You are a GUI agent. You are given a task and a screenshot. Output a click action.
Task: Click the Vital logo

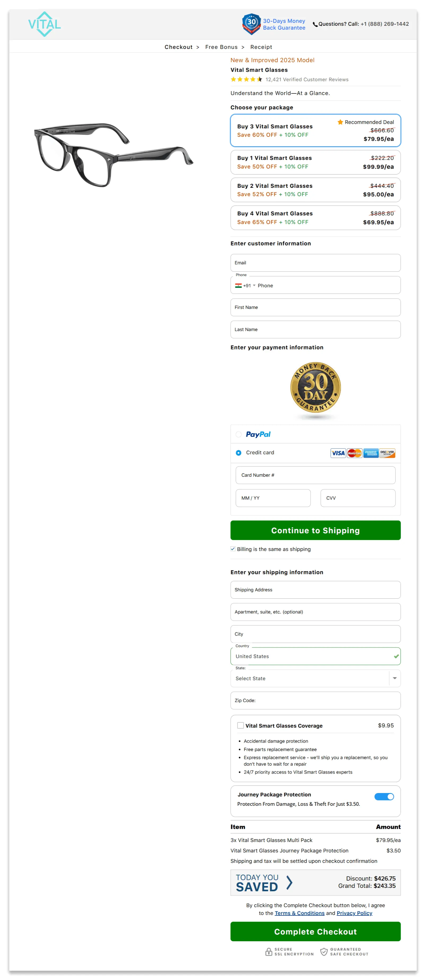tap(44, 24)
